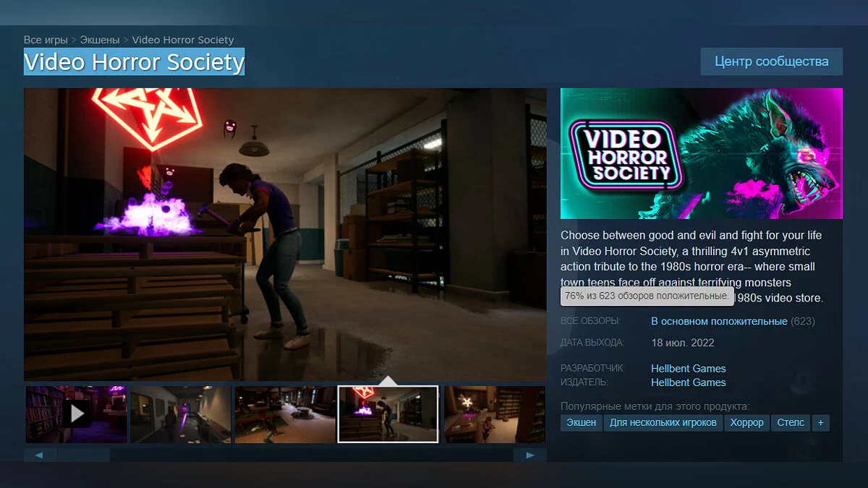Select the Хоррор tag

coord(747,422)
